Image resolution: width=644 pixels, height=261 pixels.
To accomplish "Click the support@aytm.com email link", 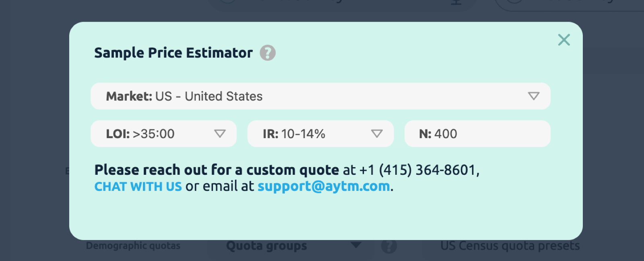I will (x=324, y=186).
